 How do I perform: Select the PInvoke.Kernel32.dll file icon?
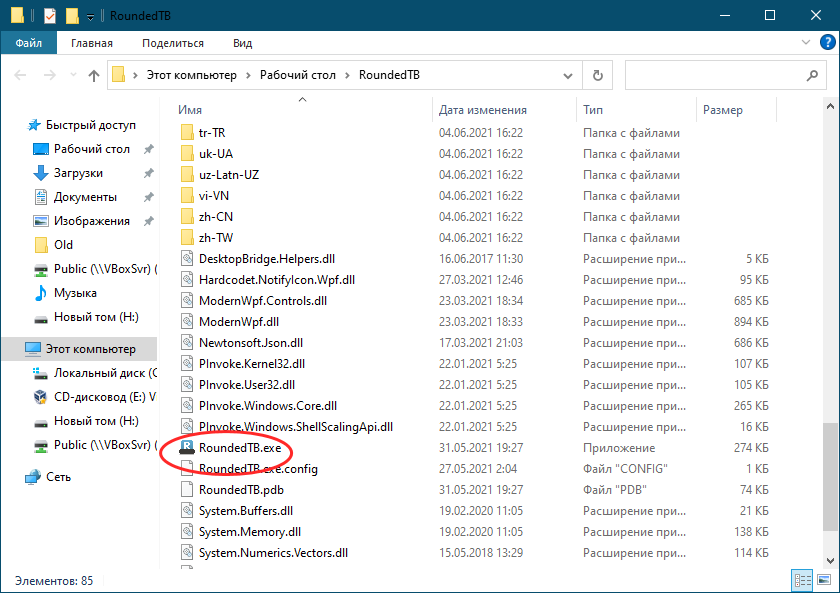tap(187, 364)
